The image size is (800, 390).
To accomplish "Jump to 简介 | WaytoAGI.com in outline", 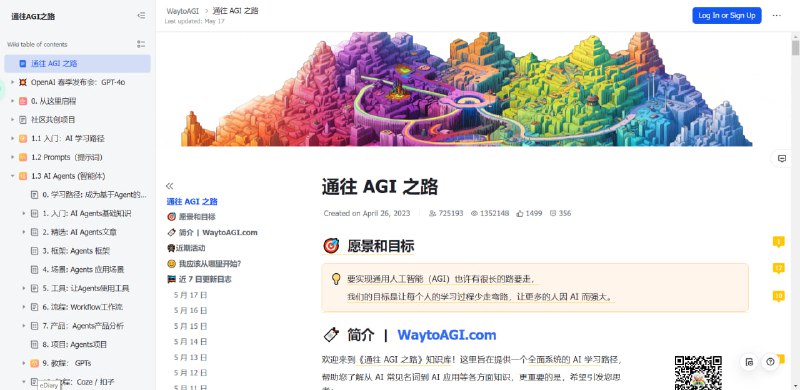I will [x=218, y=232].
